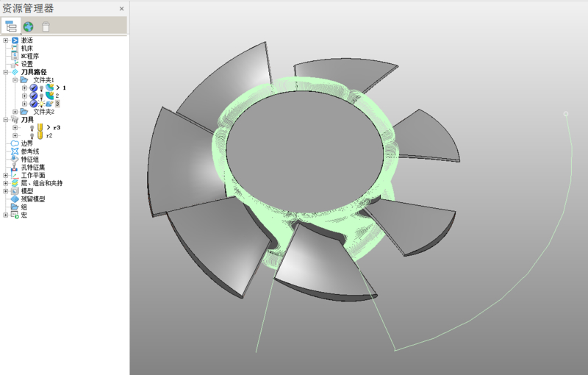This screenshot has width=588, height=375.
Task: Select the strategy icon of toolpath 2
Action: (x=49, y=96)
